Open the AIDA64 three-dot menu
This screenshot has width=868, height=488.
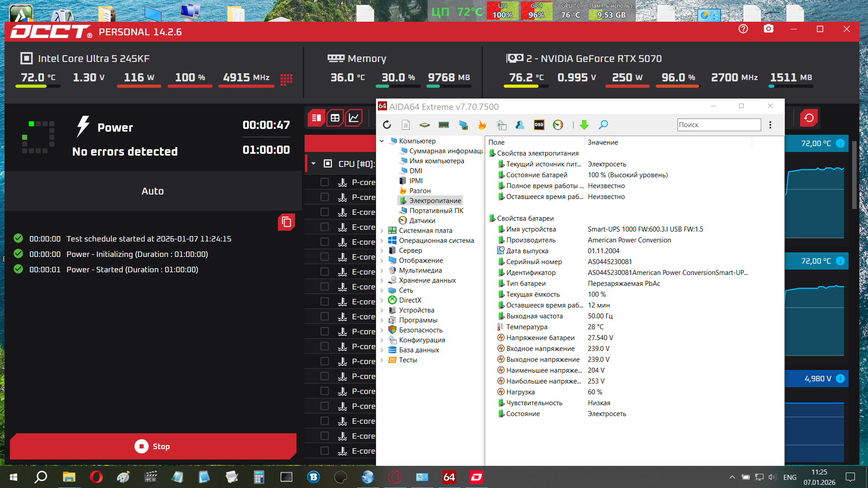pos(770,125)
